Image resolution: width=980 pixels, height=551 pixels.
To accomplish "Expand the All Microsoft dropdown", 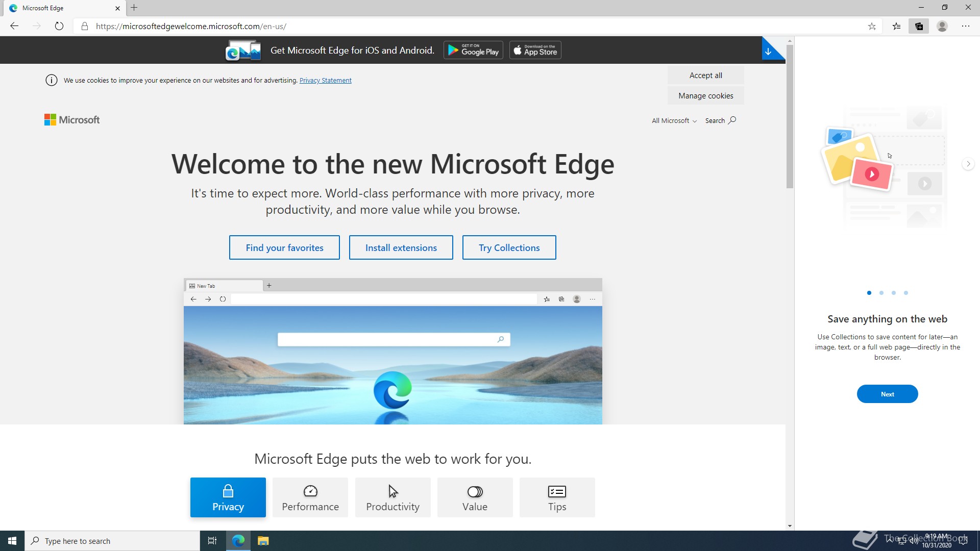I will coord(674,121).
